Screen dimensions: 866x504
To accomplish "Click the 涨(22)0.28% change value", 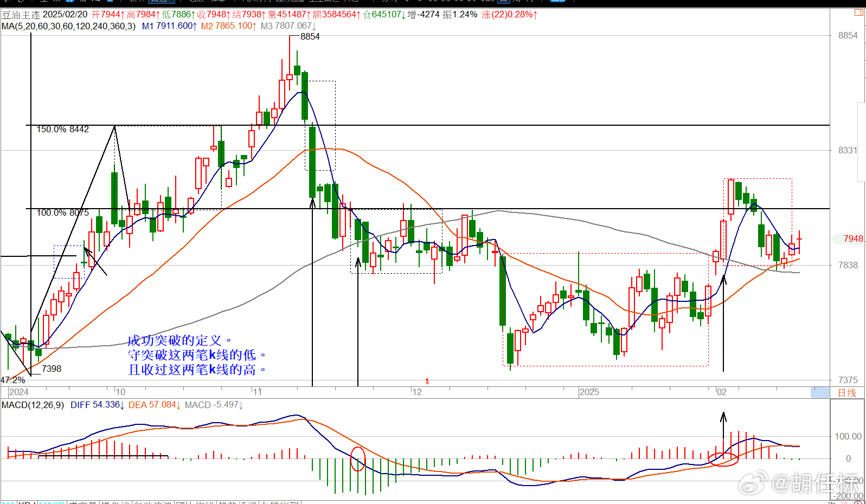I will [509, 15].
